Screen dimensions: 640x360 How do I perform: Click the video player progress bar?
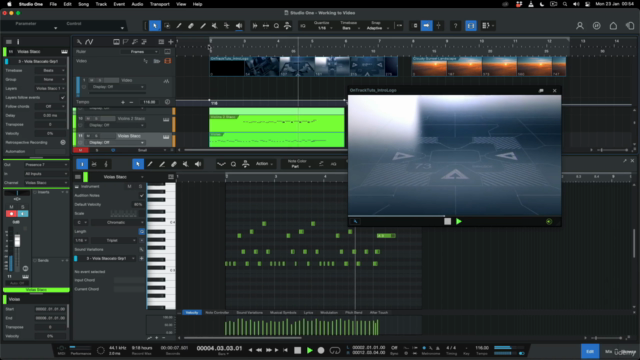coord(454,216)
